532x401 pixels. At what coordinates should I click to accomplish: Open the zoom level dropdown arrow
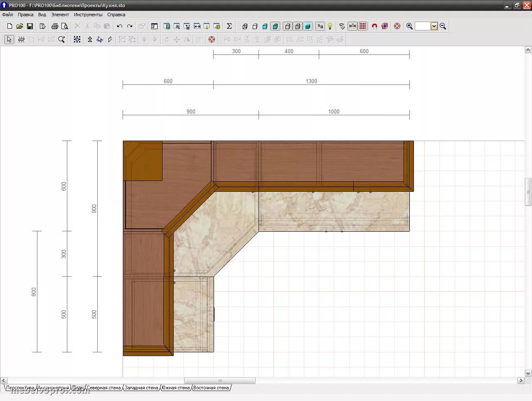click(434, 26)
